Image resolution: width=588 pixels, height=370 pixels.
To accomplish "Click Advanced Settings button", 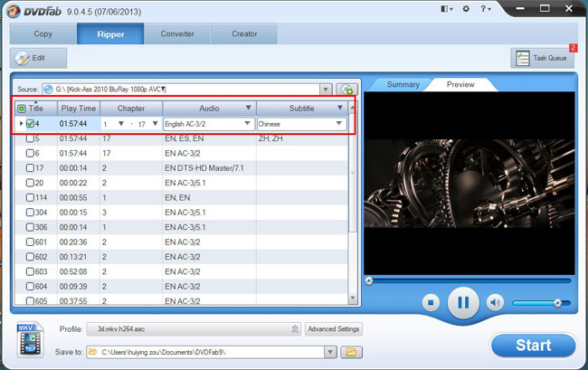I will (x=334, y=328).
